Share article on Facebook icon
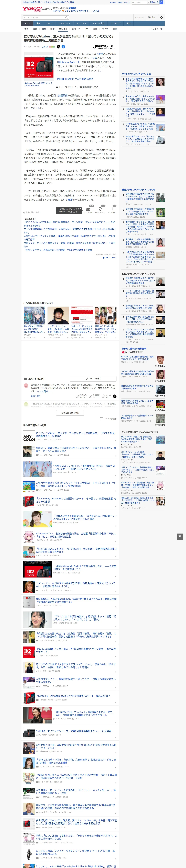Screen dimensions: 186x868 (63, 47)
